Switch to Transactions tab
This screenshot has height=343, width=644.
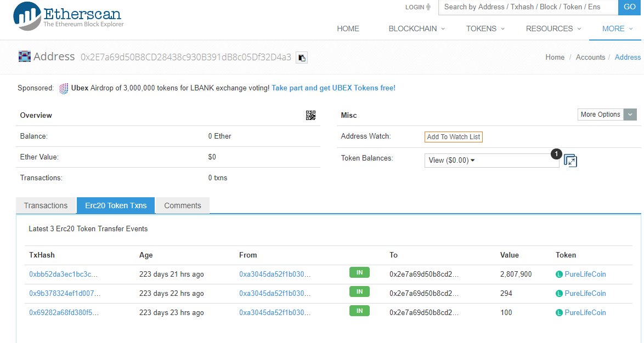click(x=46, y=205)
